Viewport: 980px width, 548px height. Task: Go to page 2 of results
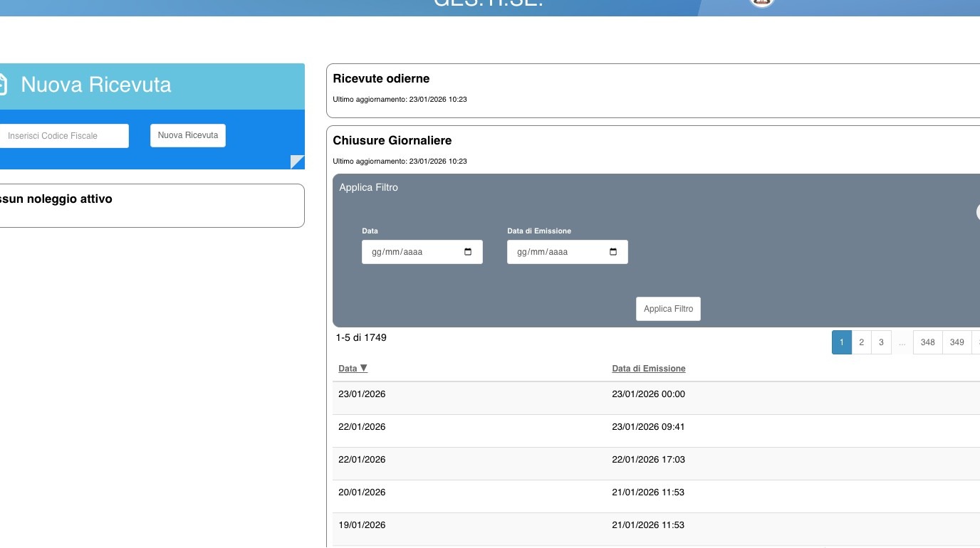(x=861, y=342)
